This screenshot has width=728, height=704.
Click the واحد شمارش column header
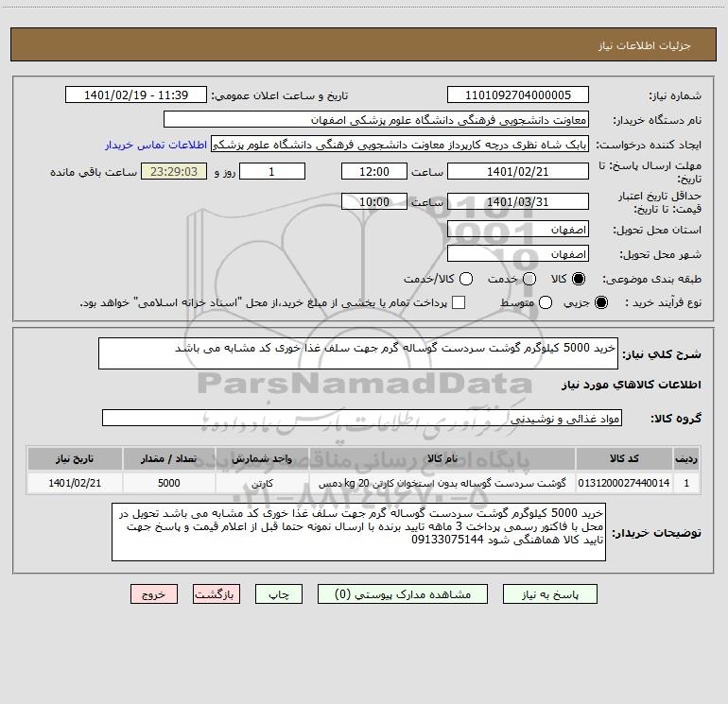tap(262, 458)
